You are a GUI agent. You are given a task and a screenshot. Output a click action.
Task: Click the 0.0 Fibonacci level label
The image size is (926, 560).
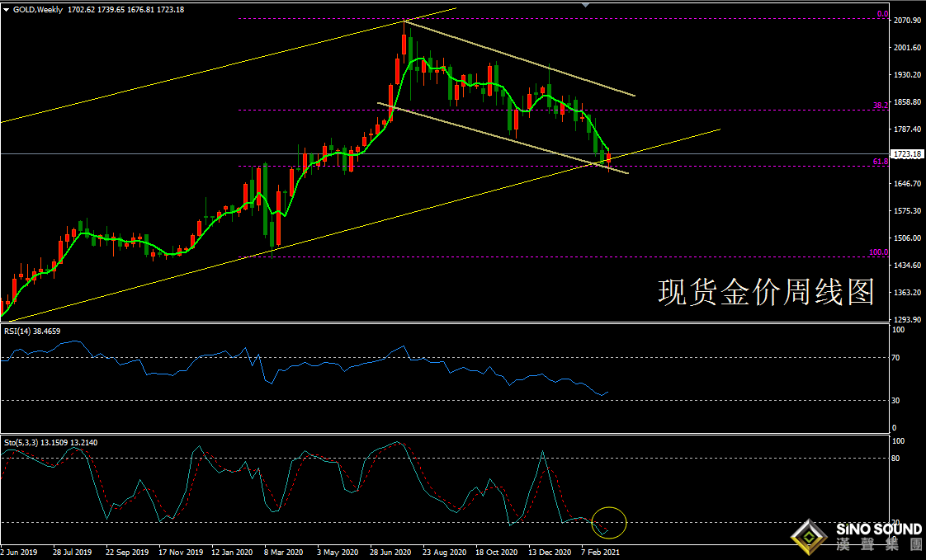point(881,15)
